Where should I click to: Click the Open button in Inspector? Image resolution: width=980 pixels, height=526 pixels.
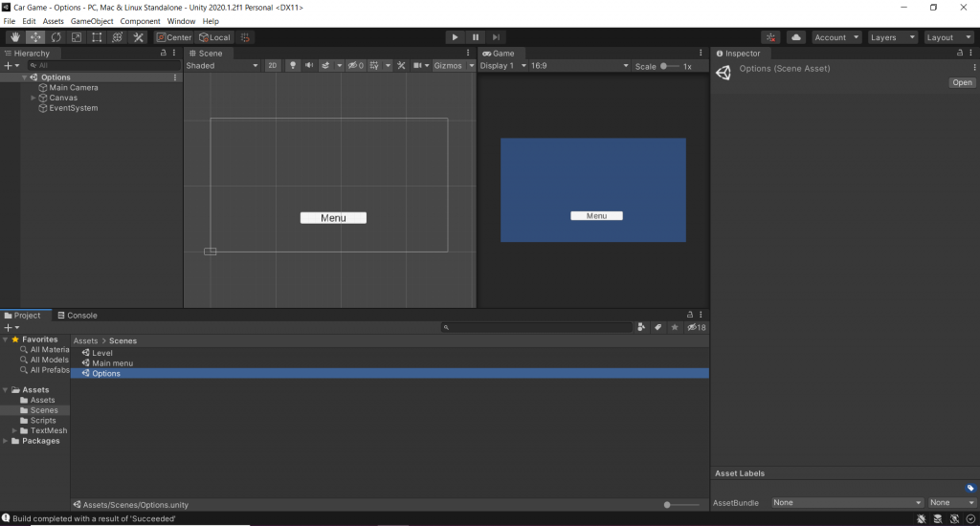point(962,83)
